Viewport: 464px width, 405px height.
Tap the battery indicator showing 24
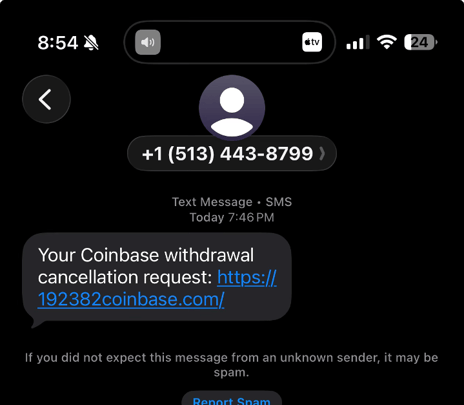pos(421,42)
